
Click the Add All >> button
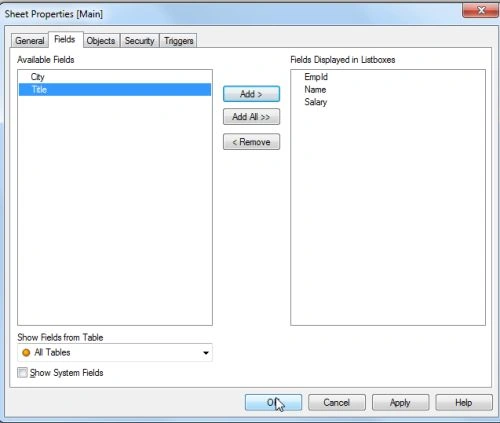251,117
